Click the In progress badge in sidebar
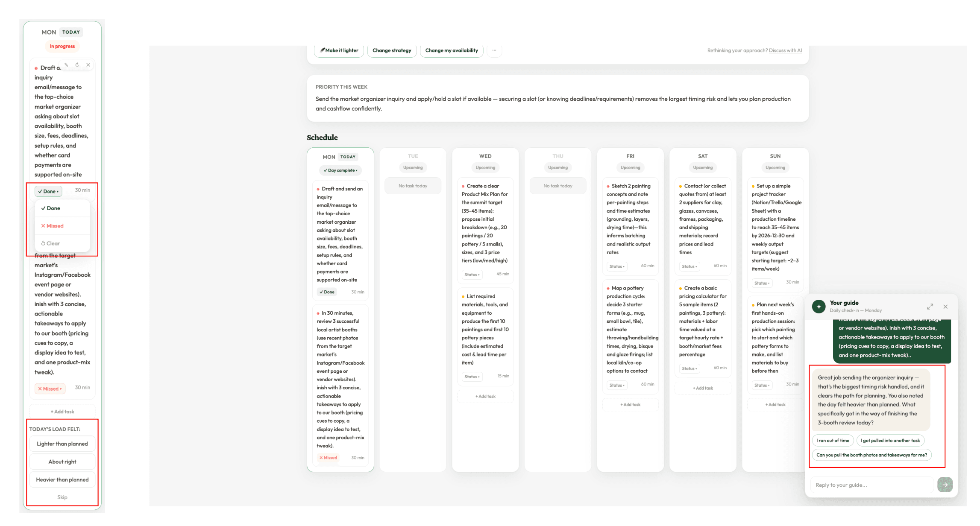This screenshot has height=526, width=980. (62, 46)
